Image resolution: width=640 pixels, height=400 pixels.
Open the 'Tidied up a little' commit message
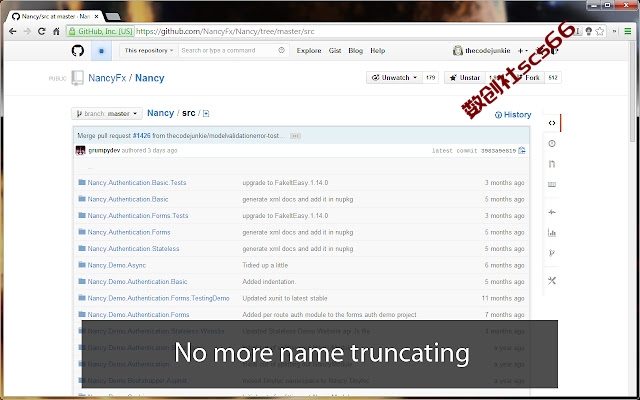pos(265,265)
